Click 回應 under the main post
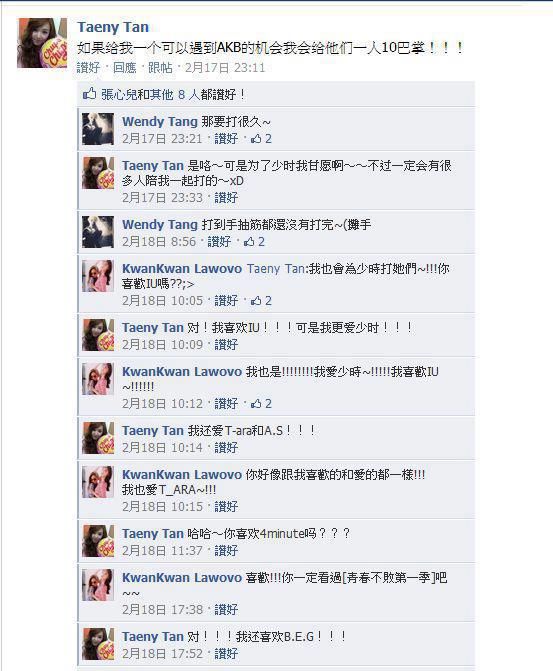The height and width of the screenshot is (671, 553). pos(125,68)
